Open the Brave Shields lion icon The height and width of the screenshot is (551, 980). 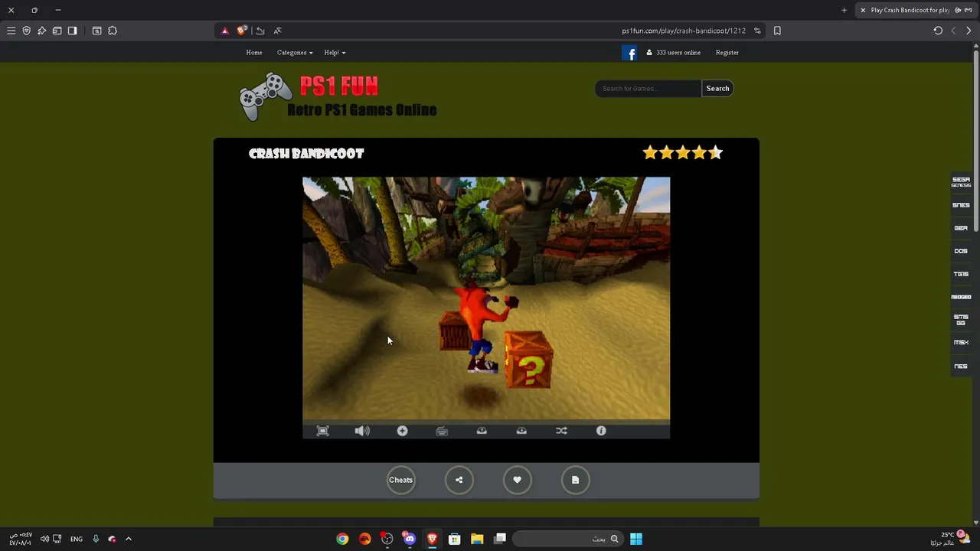(242, 31)
